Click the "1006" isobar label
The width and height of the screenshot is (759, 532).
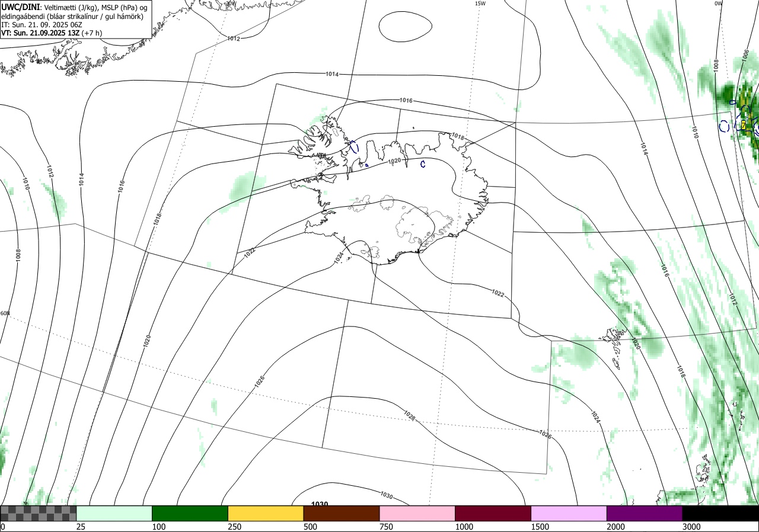[745, 56]
